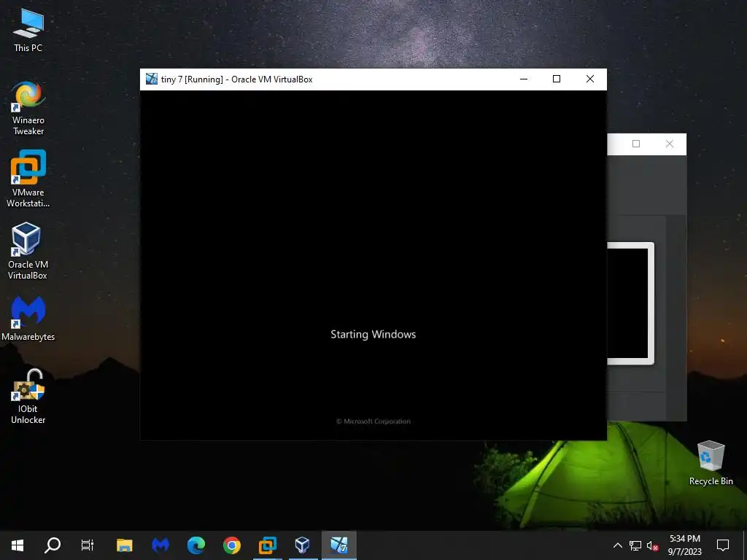Open Oracle VM VirtualBox desktop shortcut
The image size is (747, 560).
coord(28,251)
